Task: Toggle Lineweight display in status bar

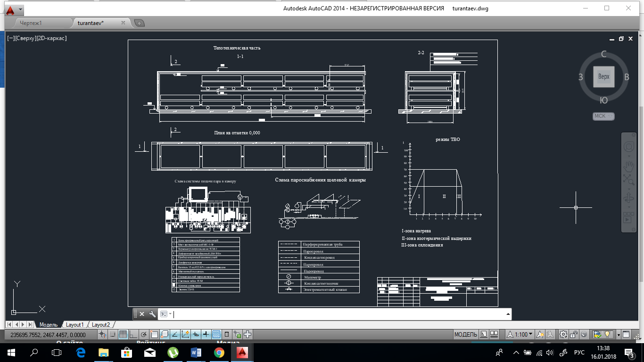Action: (206, 335)
